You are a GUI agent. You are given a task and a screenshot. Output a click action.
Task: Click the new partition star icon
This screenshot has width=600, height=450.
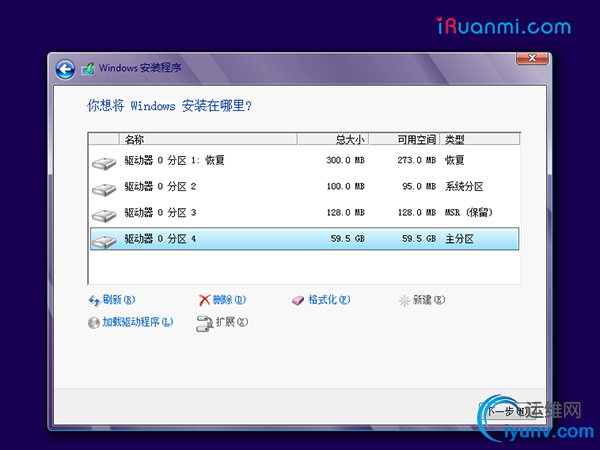(x=404, y=301)
